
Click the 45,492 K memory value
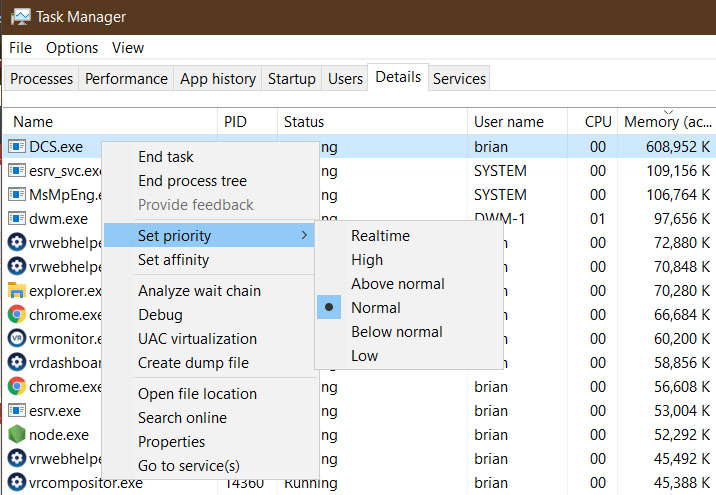(682, 458)
